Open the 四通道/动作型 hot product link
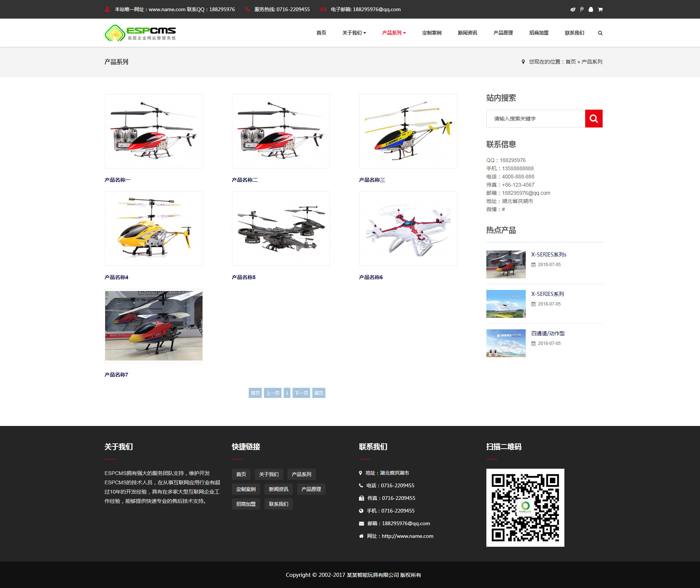The width and height of the screenshot is (700, 588). (x=548, y=333)
